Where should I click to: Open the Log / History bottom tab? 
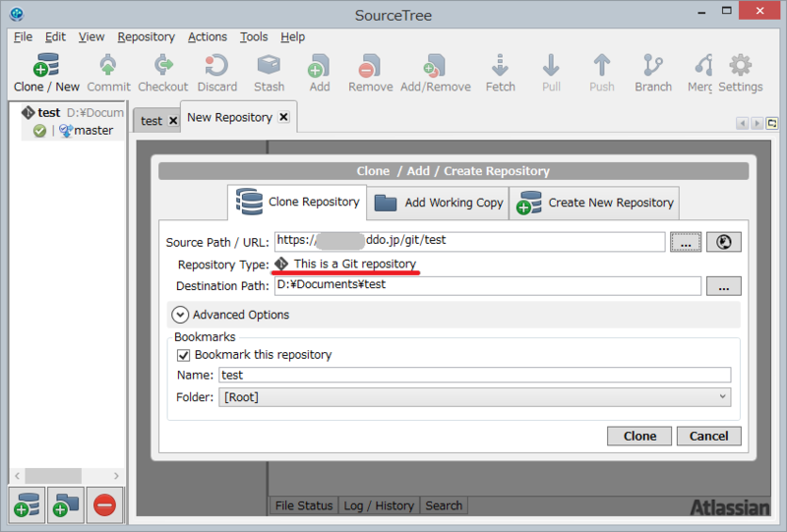(379, 505)
